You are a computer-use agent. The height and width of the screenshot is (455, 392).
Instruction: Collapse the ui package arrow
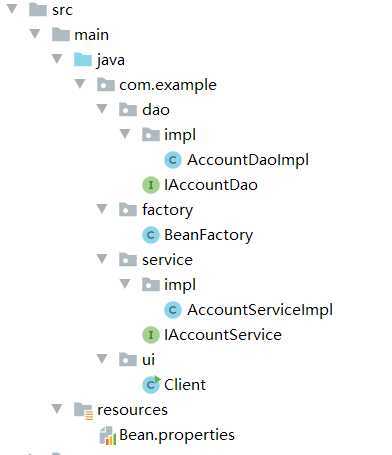point(102,359)
